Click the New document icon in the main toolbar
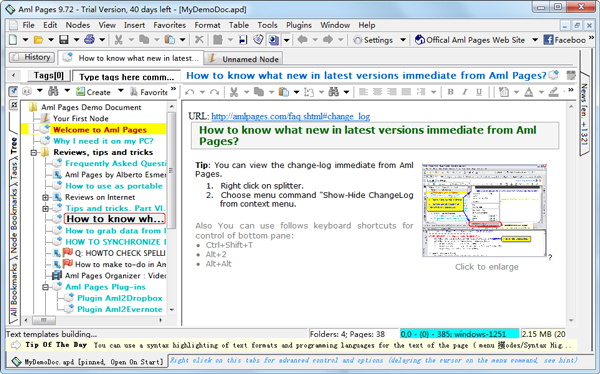 (13, 39)
